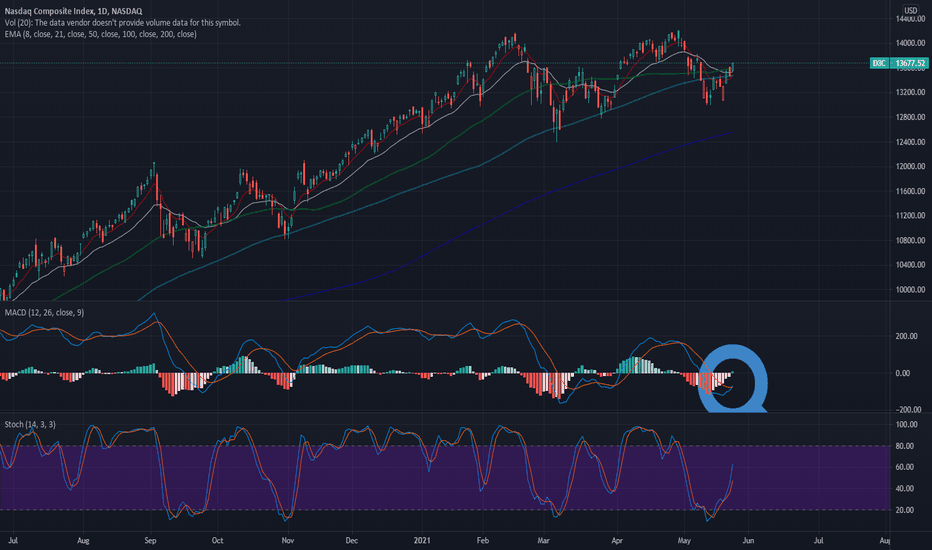Click the 12800.00 price axis label

(911, 117)
